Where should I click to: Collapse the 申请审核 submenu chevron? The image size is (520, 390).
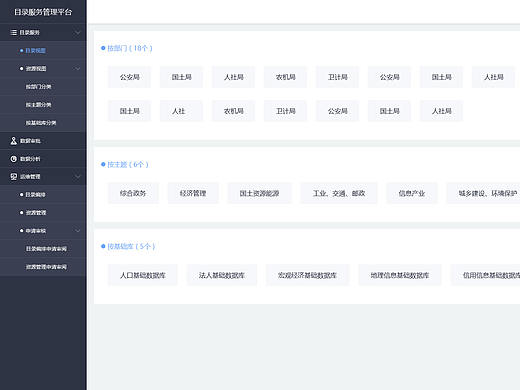77,231
